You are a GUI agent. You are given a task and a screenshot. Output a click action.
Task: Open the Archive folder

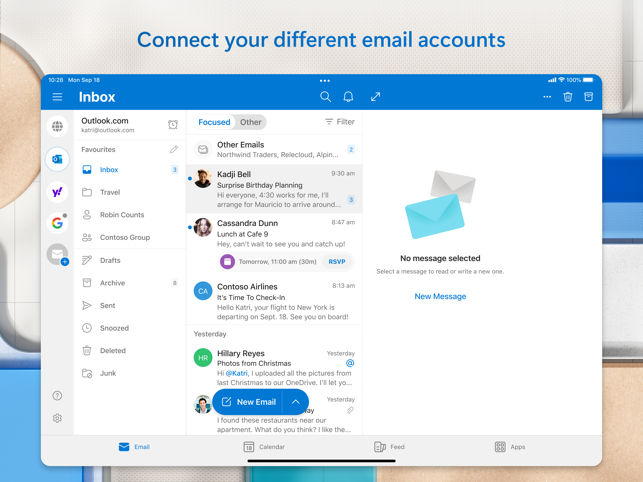tap(130, 283)
